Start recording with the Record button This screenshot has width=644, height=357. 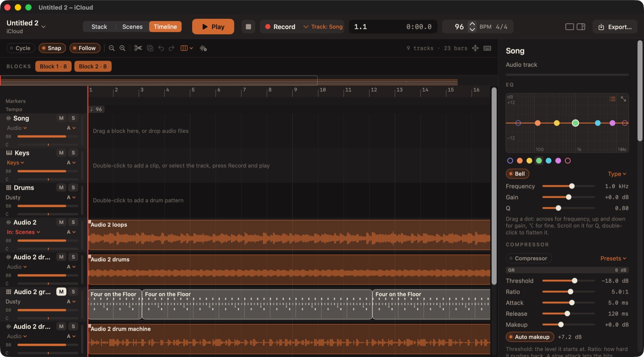point(280,27)
